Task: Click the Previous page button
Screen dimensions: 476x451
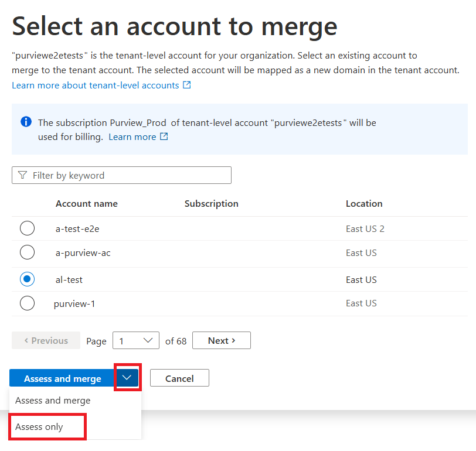Action: pos(46,340)
